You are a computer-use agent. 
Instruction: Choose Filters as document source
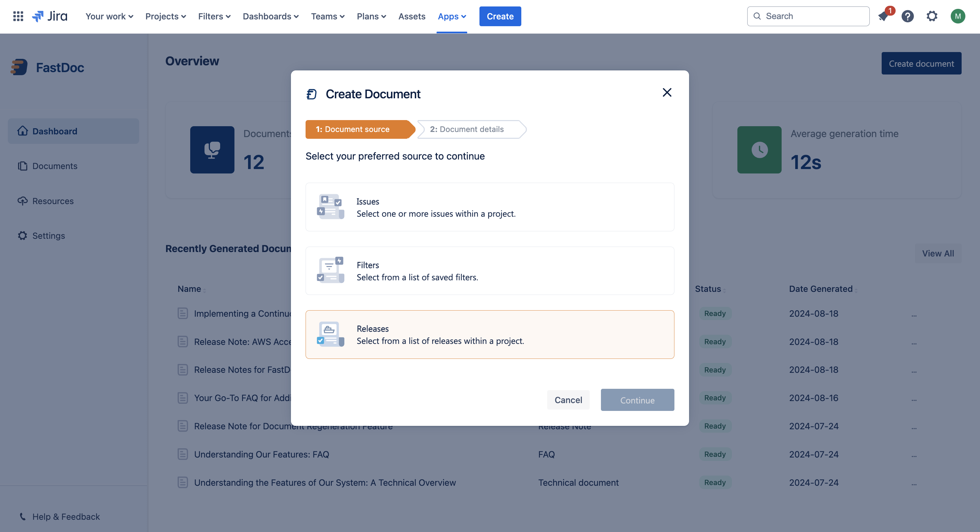490,271
